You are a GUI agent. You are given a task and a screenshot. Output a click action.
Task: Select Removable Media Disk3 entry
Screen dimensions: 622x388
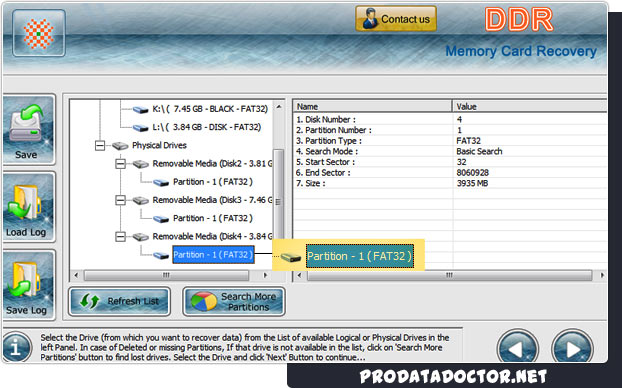[212, 200]
